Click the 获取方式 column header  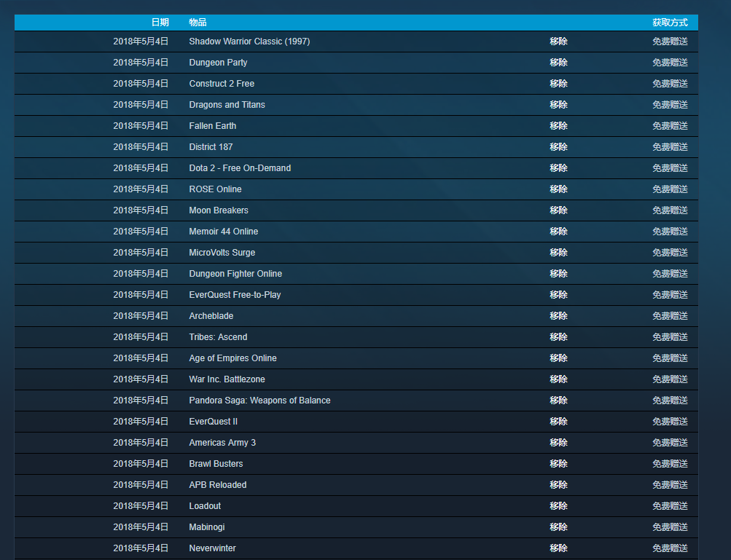[670, 23]
